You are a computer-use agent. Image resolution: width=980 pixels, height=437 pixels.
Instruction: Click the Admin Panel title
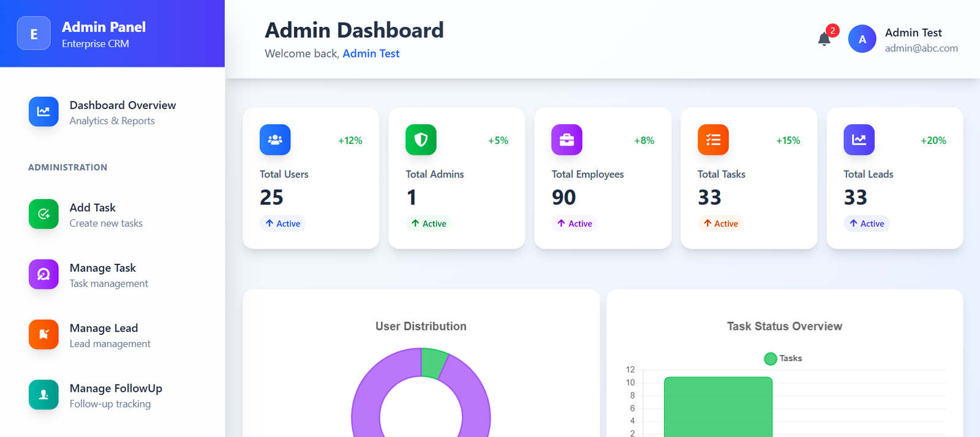(104, 27)
